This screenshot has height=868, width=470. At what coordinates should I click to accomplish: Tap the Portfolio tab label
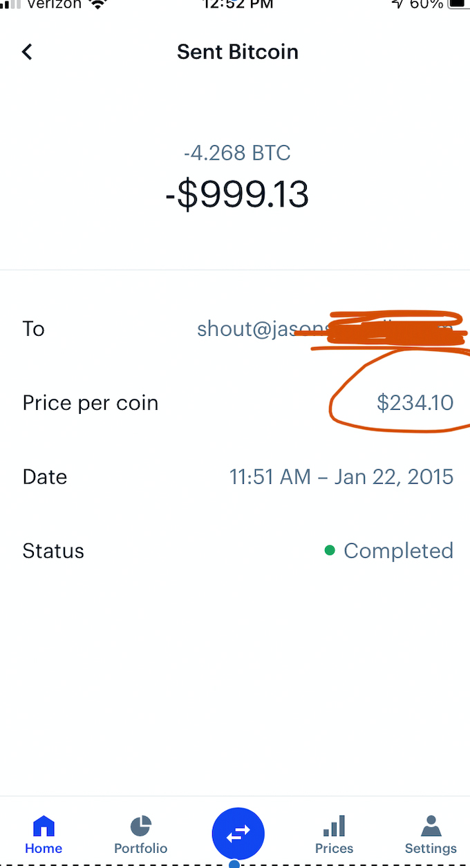[x=141, y=849]
